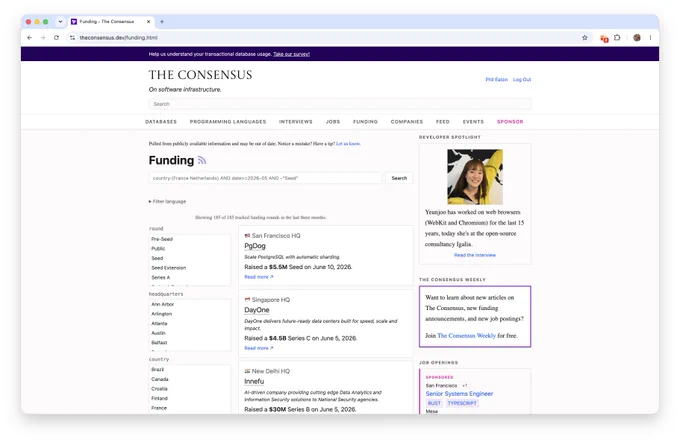
Task: Select Belfast in headquarters filter
Action: (159, 343)
